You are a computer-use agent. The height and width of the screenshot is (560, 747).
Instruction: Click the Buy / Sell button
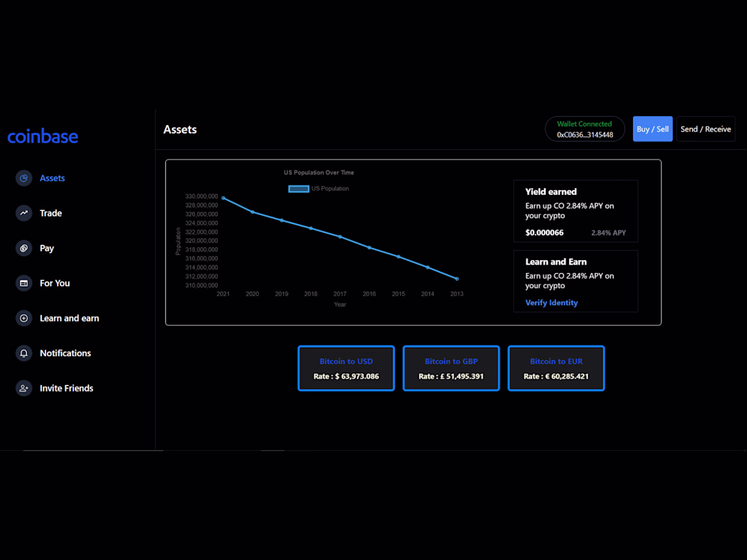[652, 129]
